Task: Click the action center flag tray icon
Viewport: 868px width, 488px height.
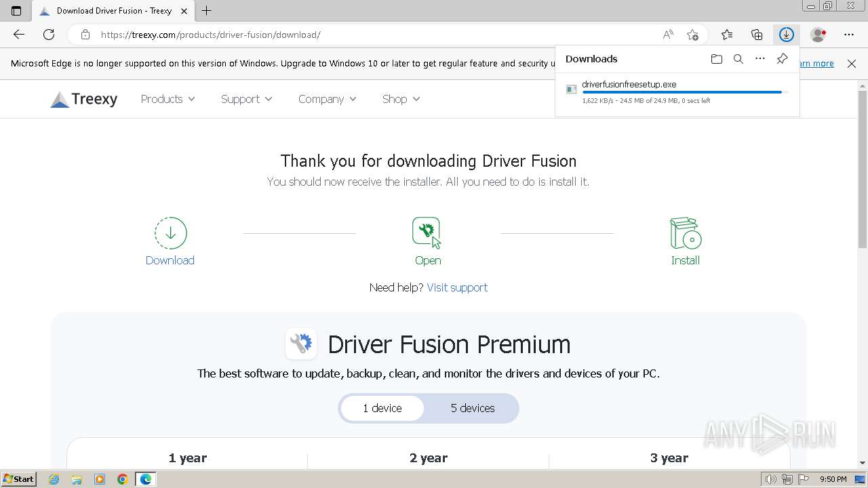Action: [x=803, y=479]
